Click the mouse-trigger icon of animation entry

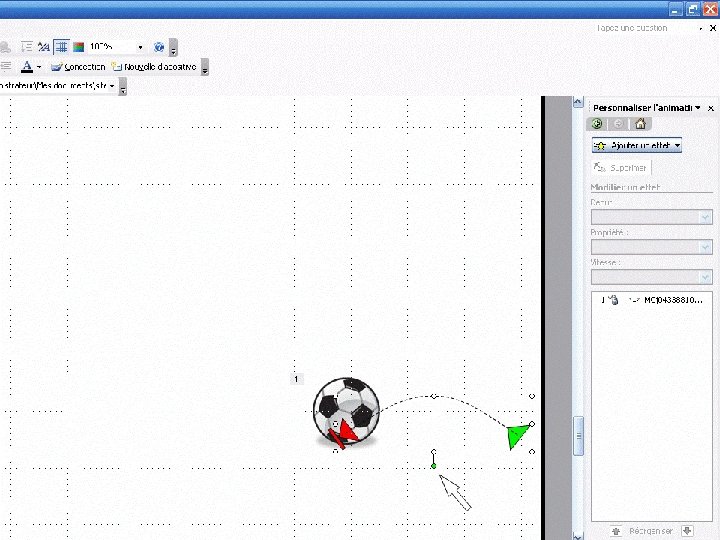[613, 300]
